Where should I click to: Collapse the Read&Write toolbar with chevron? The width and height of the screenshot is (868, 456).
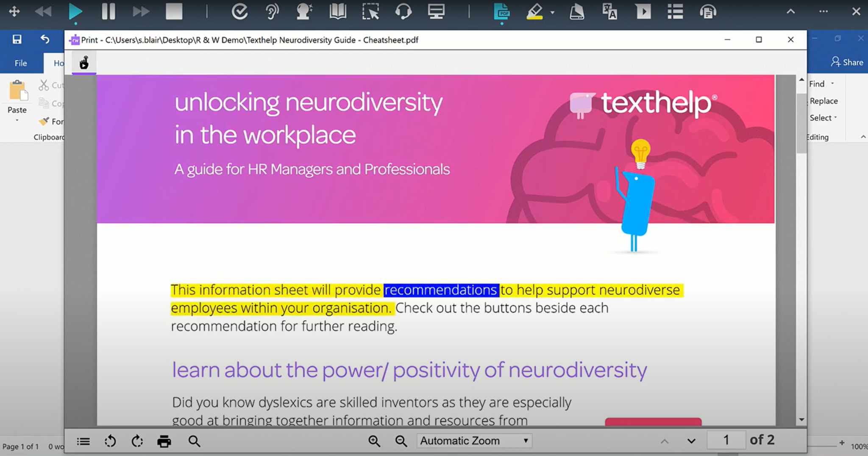pos(790,11)
